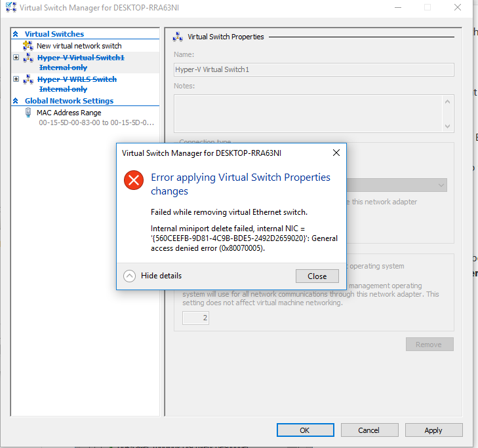
Task: Click the Hyper-V WRLS Switch network icon
Action: 28,79
